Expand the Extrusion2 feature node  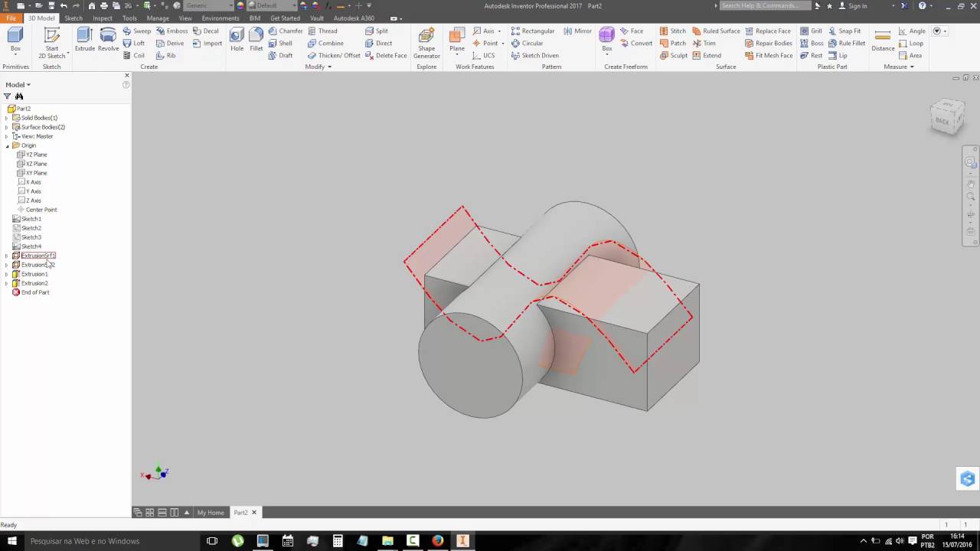point(6,283)
